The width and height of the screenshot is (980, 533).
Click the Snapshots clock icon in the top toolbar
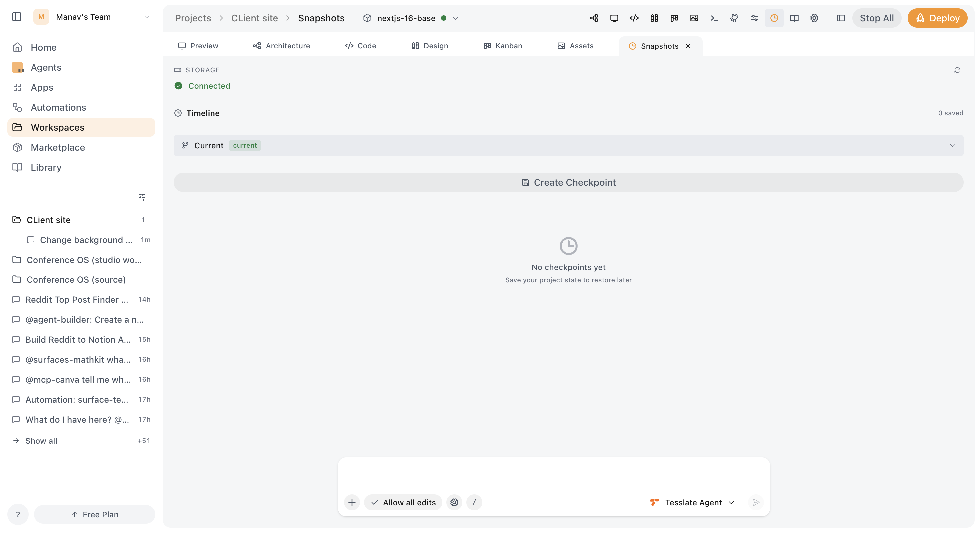(774, 18)
